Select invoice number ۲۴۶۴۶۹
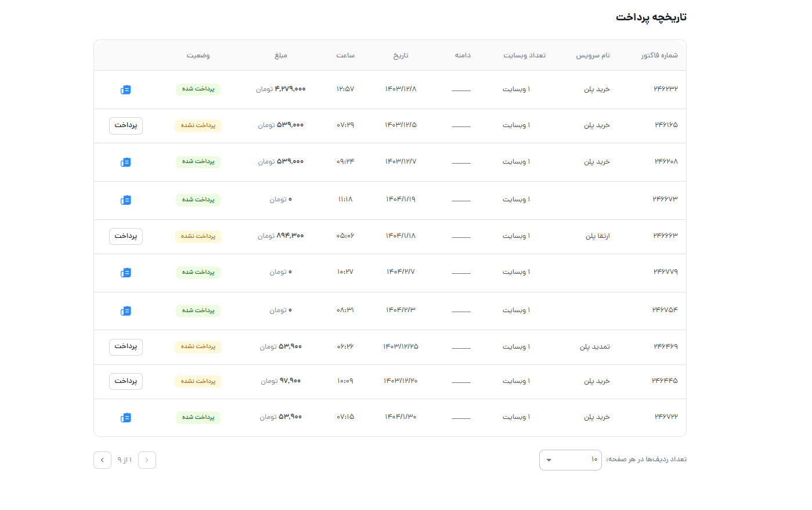This screenshot has width=812, height=510. pos(666,346)
